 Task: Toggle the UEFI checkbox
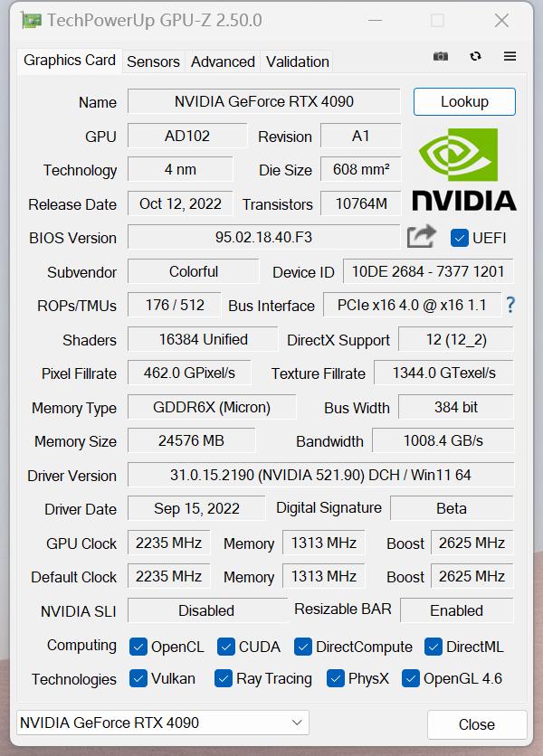459,238
